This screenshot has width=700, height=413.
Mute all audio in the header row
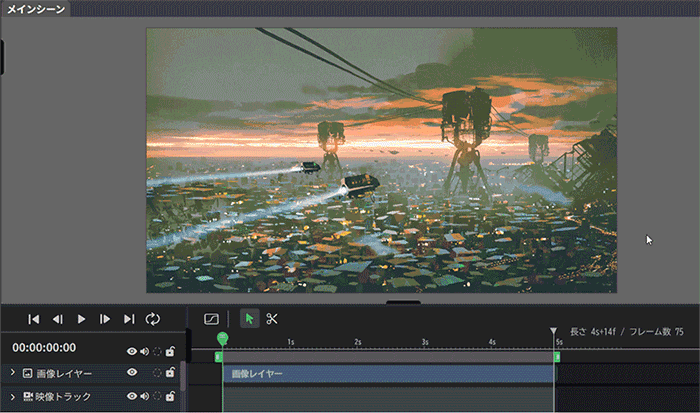144,351
